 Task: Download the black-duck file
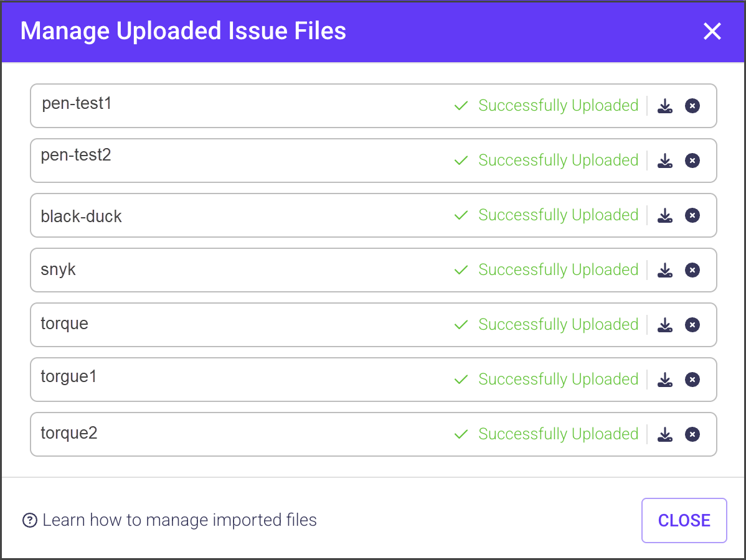665,215
